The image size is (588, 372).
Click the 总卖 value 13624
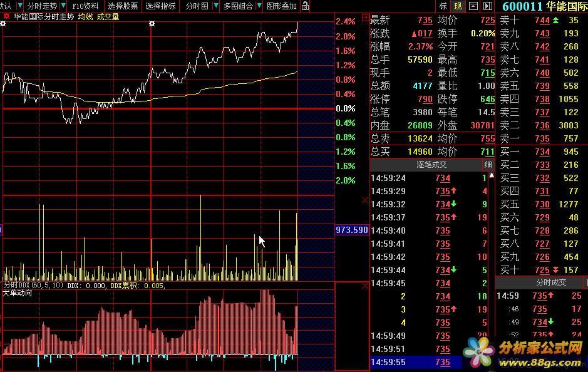(x=420, y=138)
